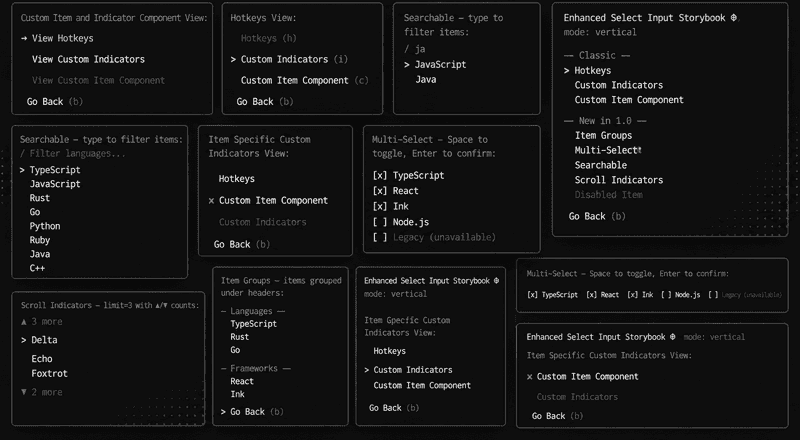Select Hotkeys in small bottom-center Storybook panel
This screenshot has width=800, height=440.
pyautogui.click(x=390, y=351)
